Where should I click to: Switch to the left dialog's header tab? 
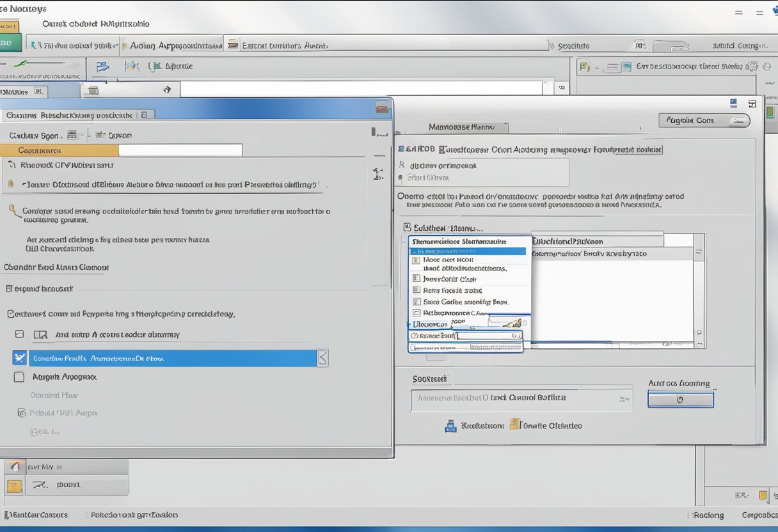(74, 114)
